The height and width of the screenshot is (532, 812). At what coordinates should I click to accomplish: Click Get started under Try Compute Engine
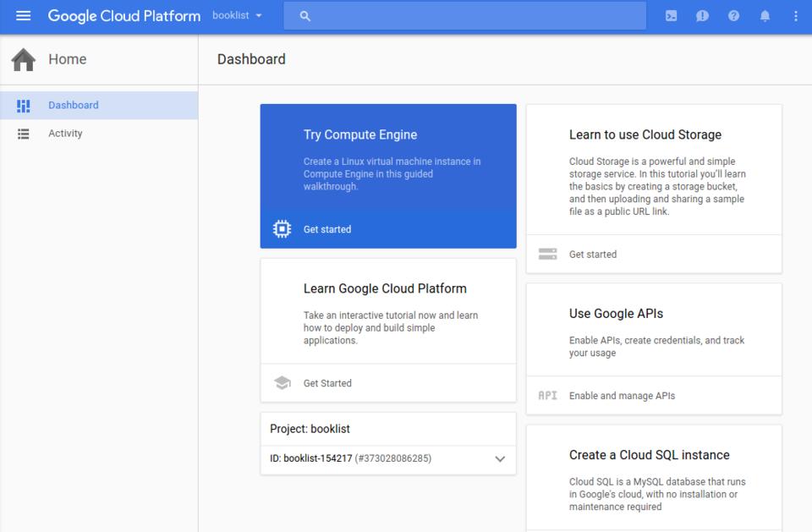click(x=327, y=229)
